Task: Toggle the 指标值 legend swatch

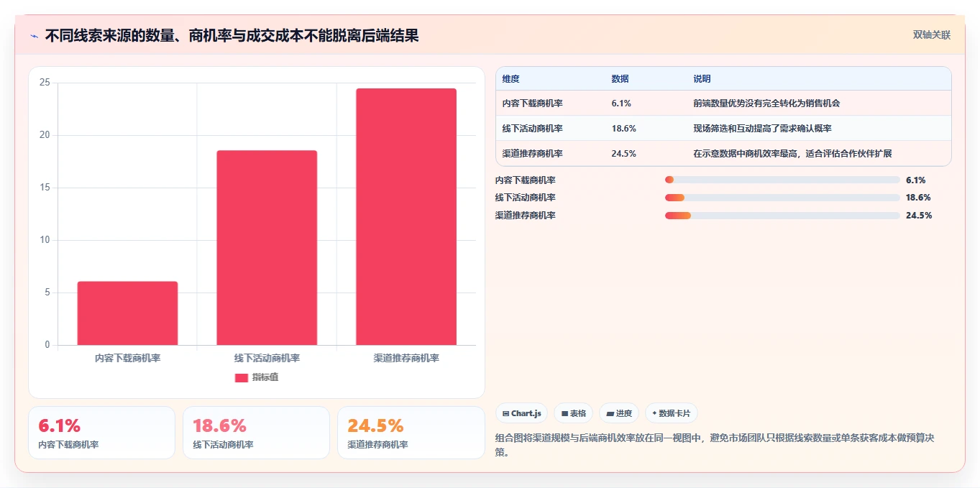Action: click(242, 377)
